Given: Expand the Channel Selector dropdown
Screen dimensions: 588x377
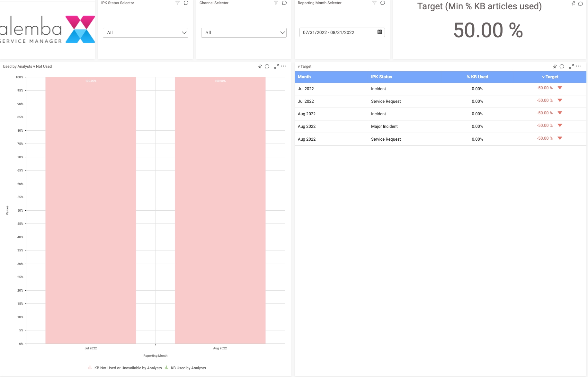Looking at the screenshot, I should 244,33.
